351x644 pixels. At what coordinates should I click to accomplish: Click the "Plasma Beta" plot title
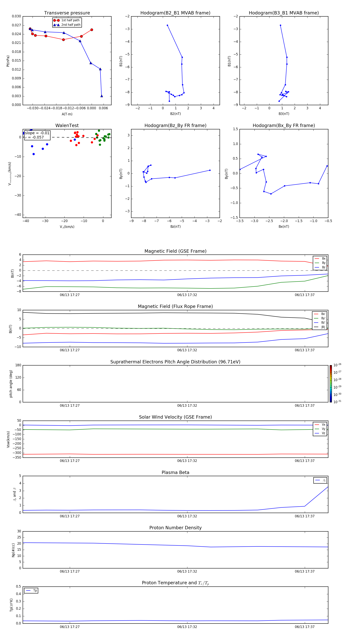coord(175,472)
